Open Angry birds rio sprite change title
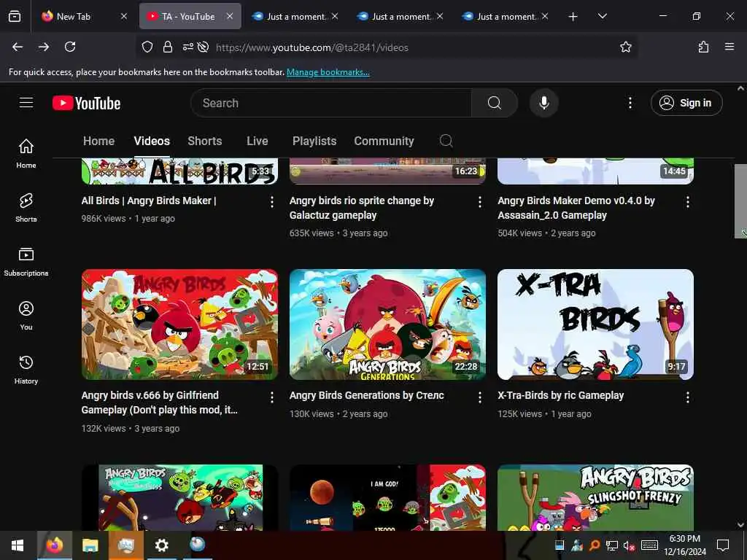The height and width of the screenshot is (560, 747). pyautogui.click(x=362, y=208)
